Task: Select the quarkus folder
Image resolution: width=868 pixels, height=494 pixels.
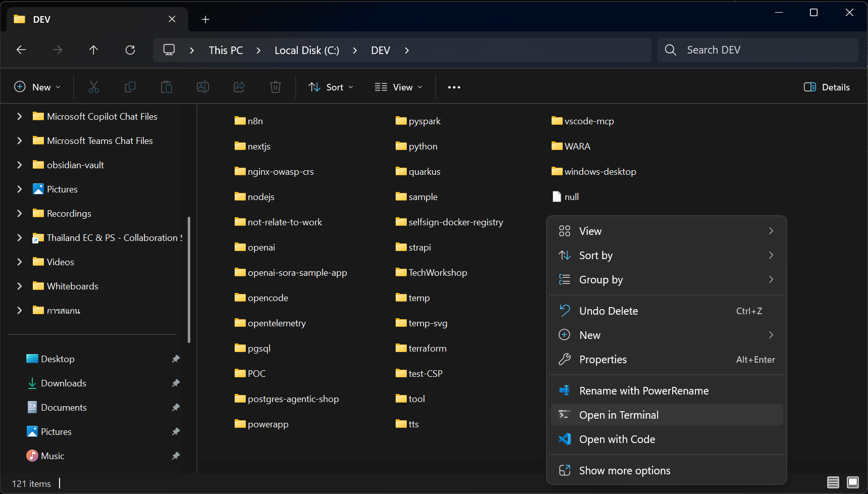Action: tap(418, 171)
